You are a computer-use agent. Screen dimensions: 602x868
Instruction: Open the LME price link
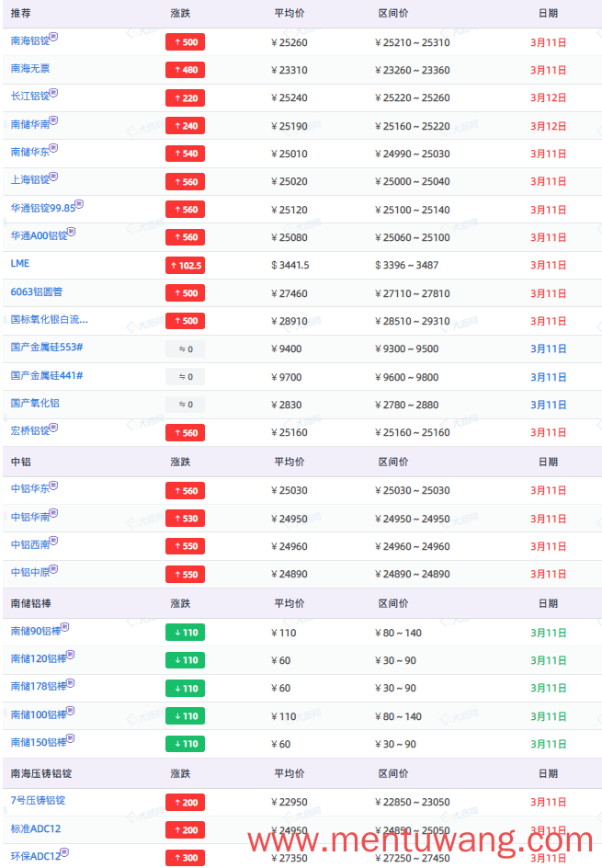(x=20, y=264)
